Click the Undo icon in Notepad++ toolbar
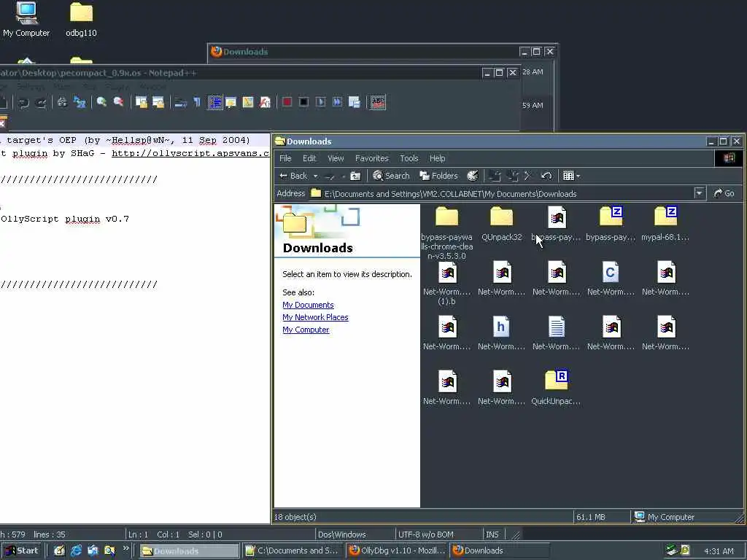 (x=24, y=102)
